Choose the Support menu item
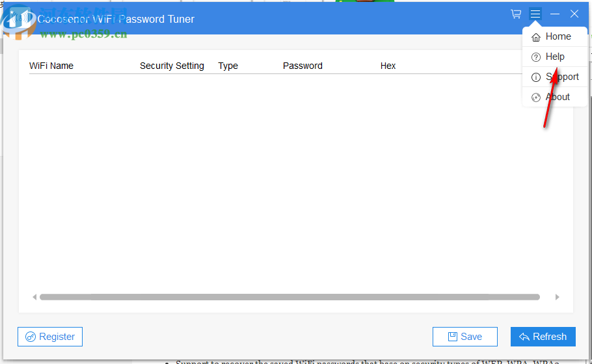The width and height of the screenshot is (592, 364). pyautogui.click(x=555, y=77)
